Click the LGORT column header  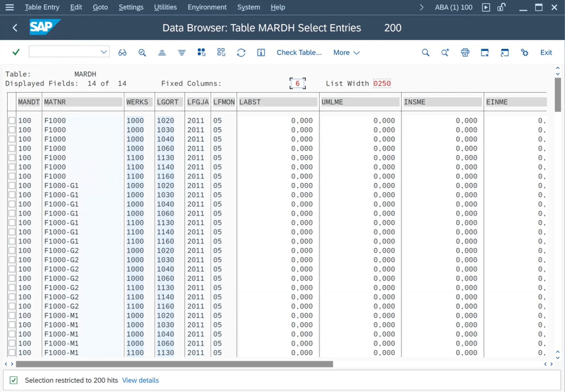[170, 102]
